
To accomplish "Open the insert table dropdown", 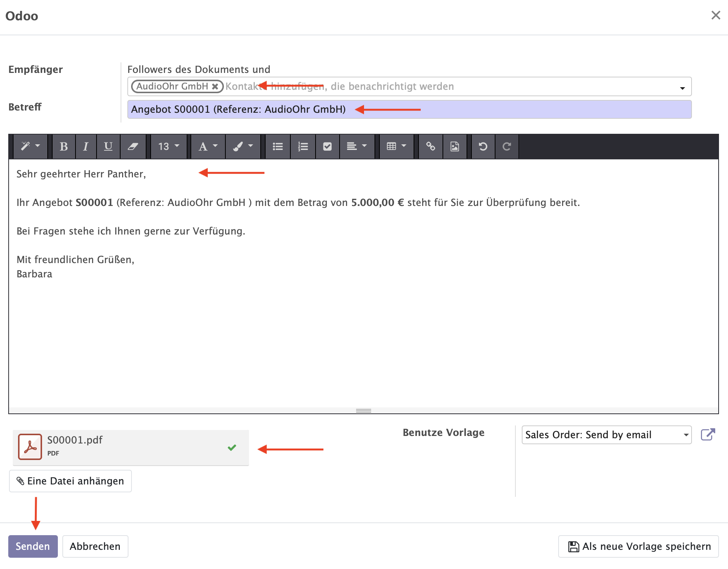I will point(397,146).
